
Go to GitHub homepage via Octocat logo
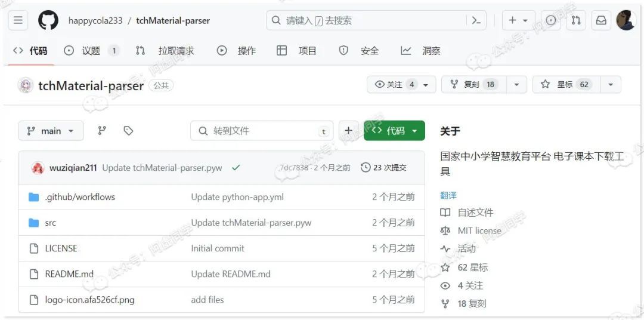click(x=48, y=20)
